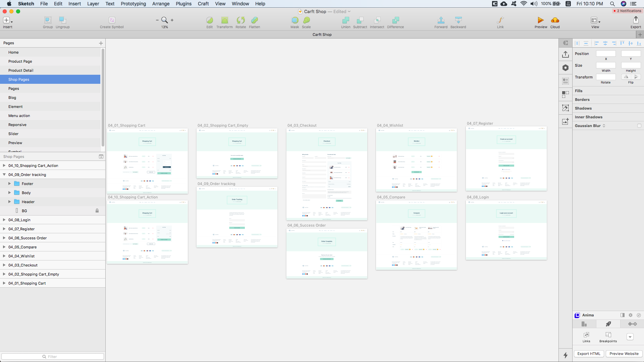Expand the 04_03_Checkout artboard layers

tap(4, 265)
